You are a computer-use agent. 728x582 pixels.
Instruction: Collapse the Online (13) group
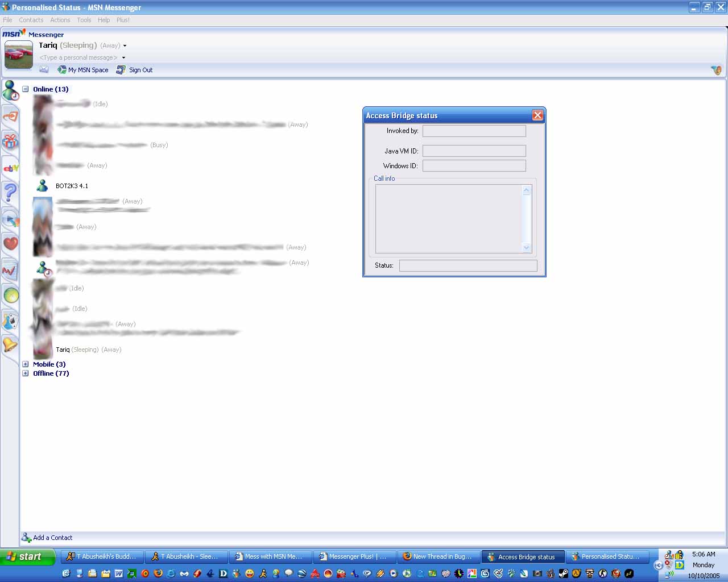(x=25, y=89)
